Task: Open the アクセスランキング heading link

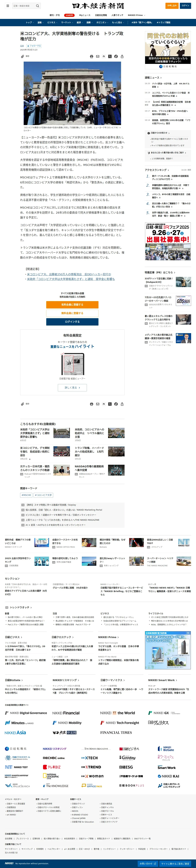Action: coord(157,170)
